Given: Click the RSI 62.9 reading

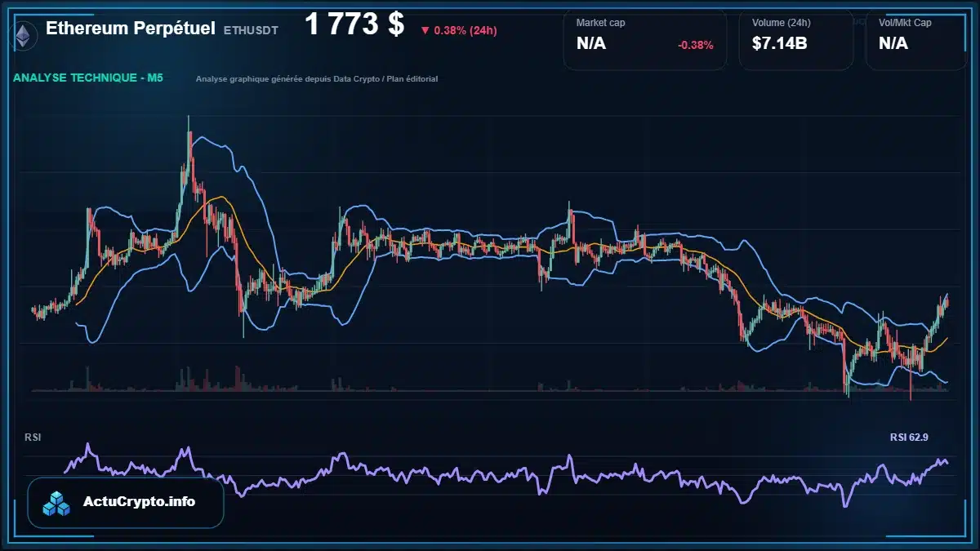Looking at the screenshot, I should point(909,438).
